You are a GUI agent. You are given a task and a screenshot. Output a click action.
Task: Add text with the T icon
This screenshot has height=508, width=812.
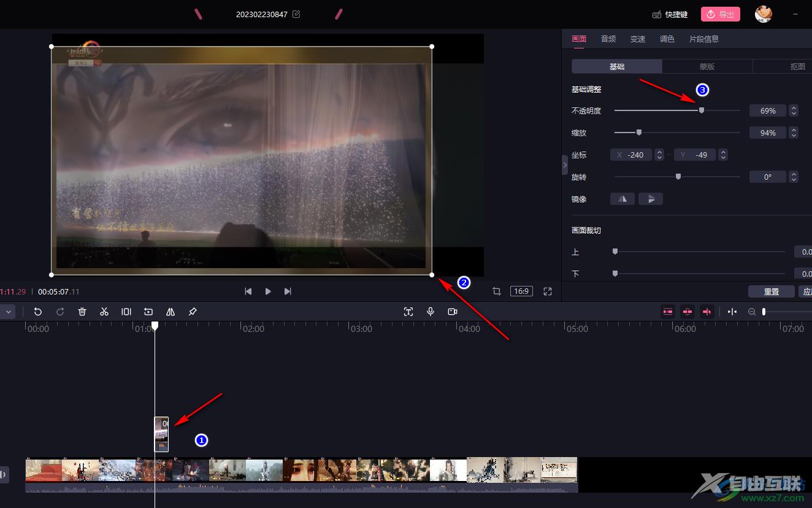[x=408, y=312]
